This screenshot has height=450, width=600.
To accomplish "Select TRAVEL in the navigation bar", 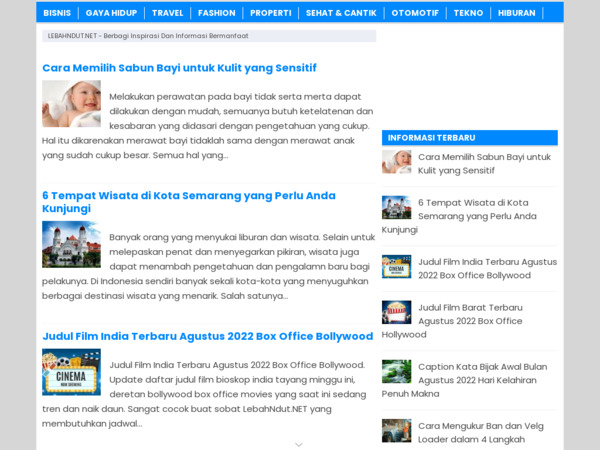I will pos(167,13).
